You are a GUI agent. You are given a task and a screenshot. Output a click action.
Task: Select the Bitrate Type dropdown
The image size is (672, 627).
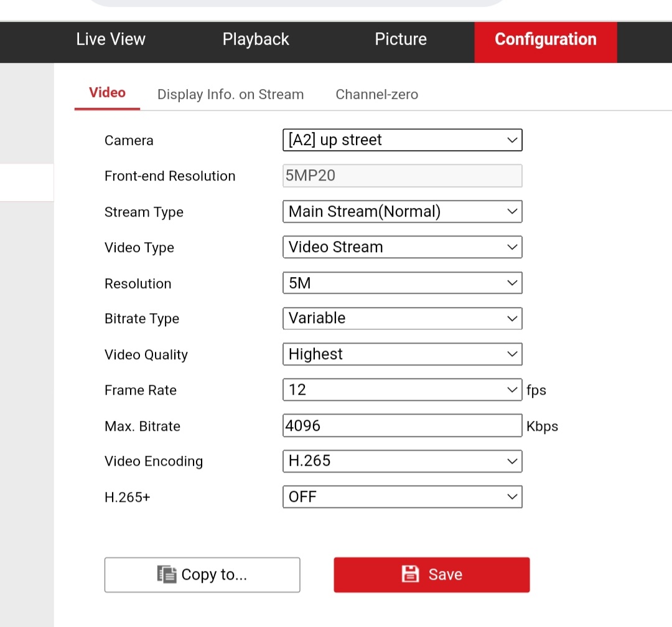(x=402, y=318)
